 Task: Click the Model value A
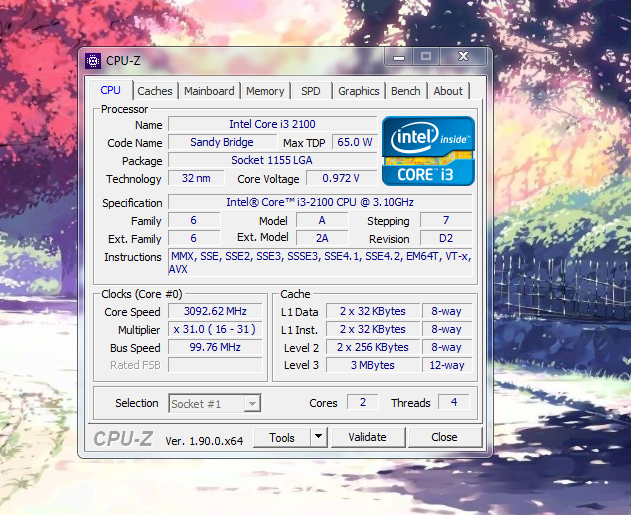pos(322,220)
